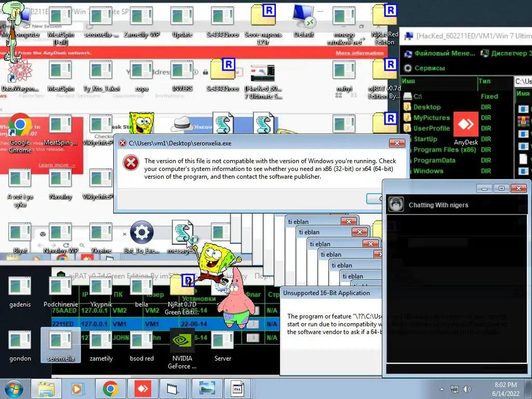This screenshot has width=532, height=399.
Task: Open the bsod red desktop icon
Action: pyautogui.click(x=141, y=346)
